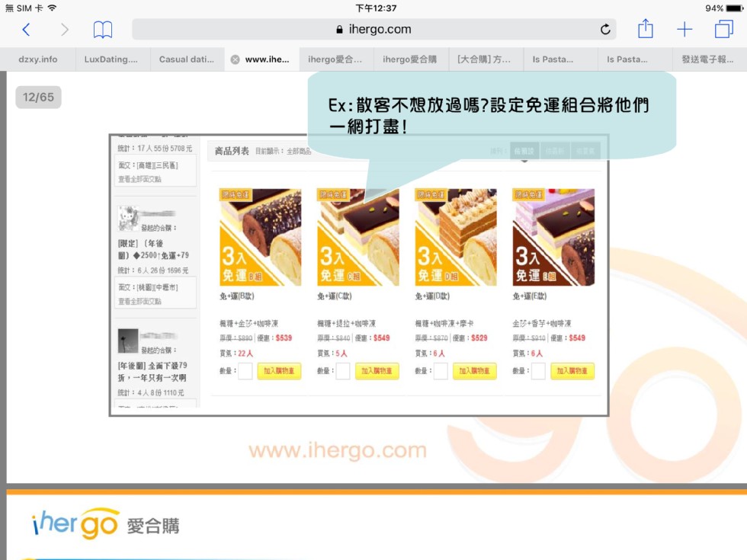747x560 pixels.
Task: Open the 免+運(C款) cake image
Action: pyautogui.click(x=357, y=237)
